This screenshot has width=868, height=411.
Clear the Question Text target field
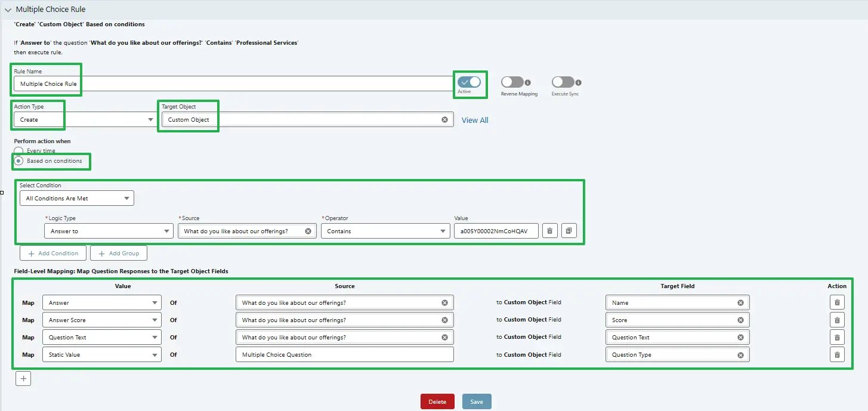pos(740,337)
